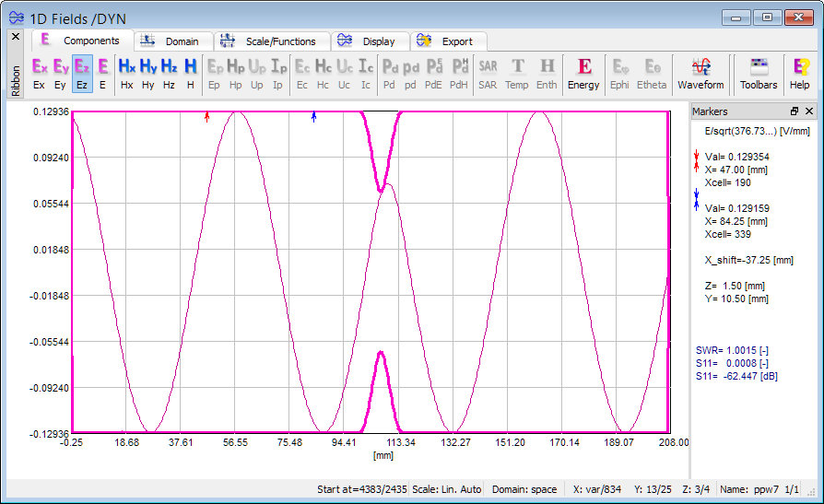Toggle the active Ez component button
824x504 pixels.
click(82, 73)
